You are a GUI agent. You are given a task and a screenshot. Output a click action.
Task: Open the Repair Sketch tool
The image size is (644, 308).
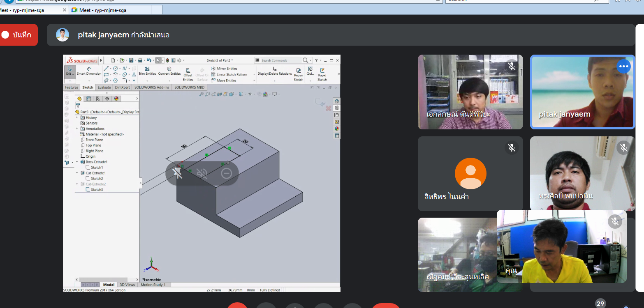coord(299,74)
